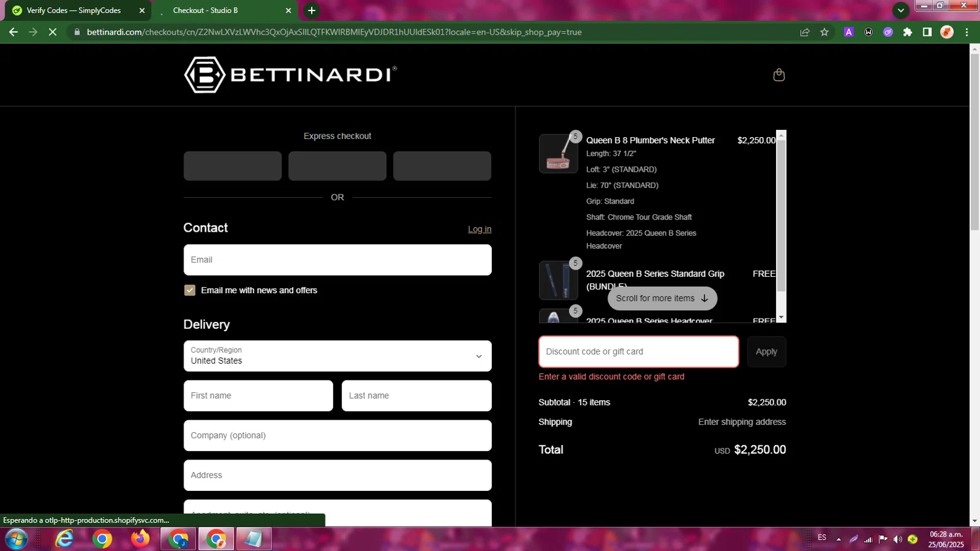This screenshot has height=551, width=980.
Task: Close the Verify Codes SimplyCodes tab
Action: coord(142,10)
